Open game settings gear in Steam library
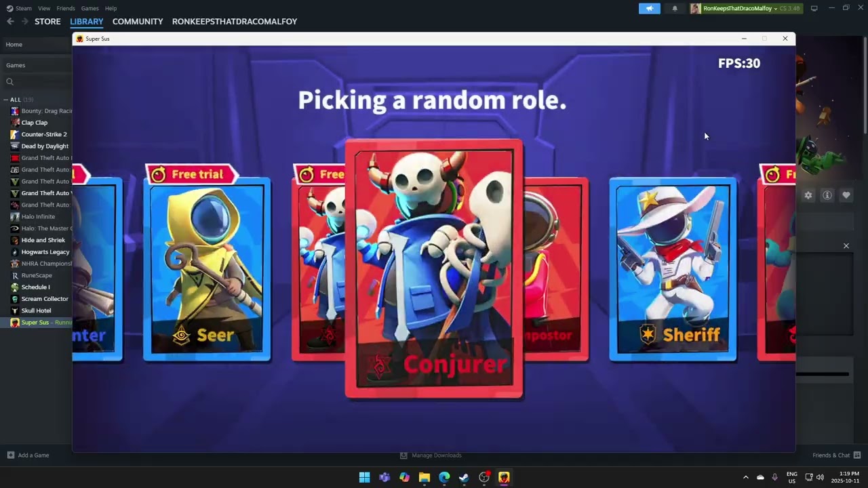The width and height of the screenshot is (868, 488). 808,195
